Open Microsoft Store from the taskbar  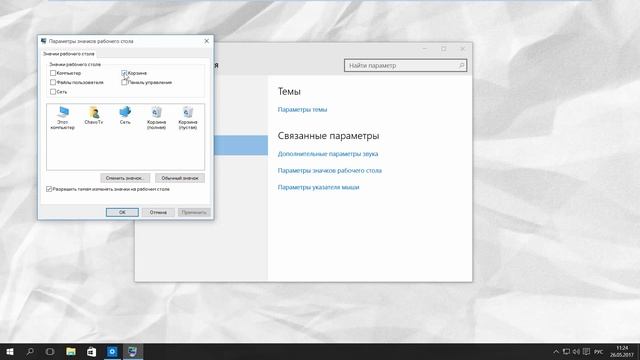coord(91,351)
